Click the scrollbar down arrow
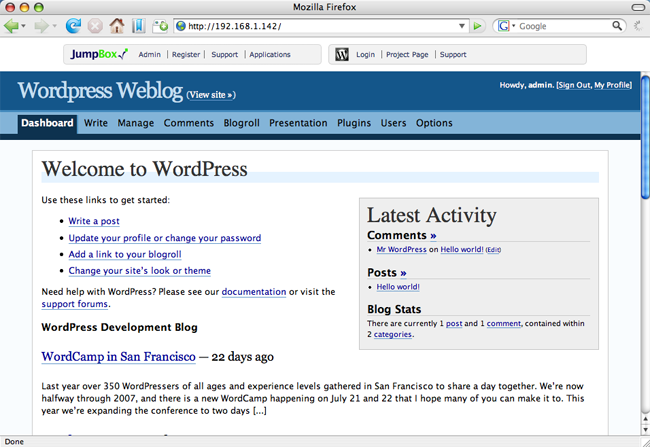This screenshot has width=650, height=447. (x=645, y=430)
